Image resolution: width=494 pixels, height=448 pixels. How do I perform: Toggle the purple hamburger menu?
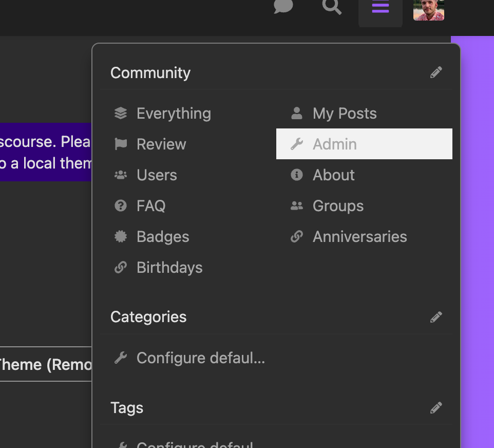click(x=380, y=8)
